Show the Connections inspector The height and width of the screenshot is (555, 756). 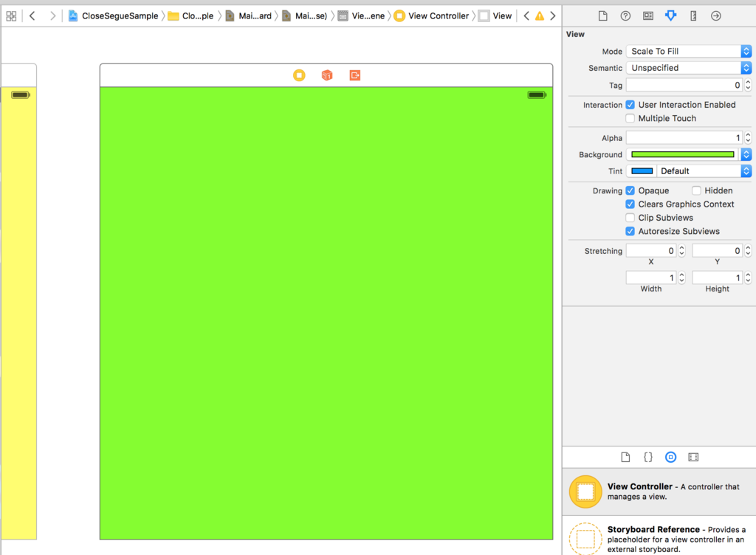716,16
